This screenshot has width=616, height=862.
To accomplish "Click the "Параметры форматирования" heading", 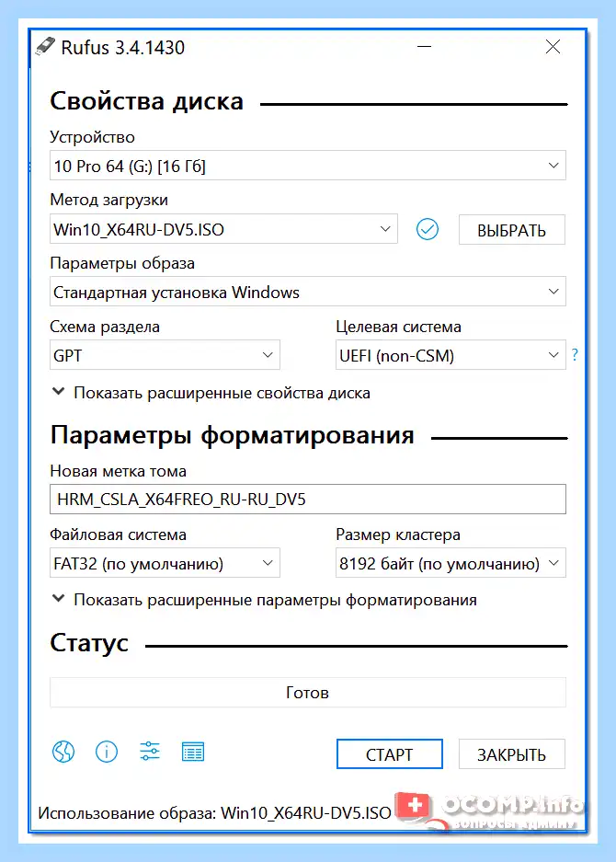I will 232,435.
